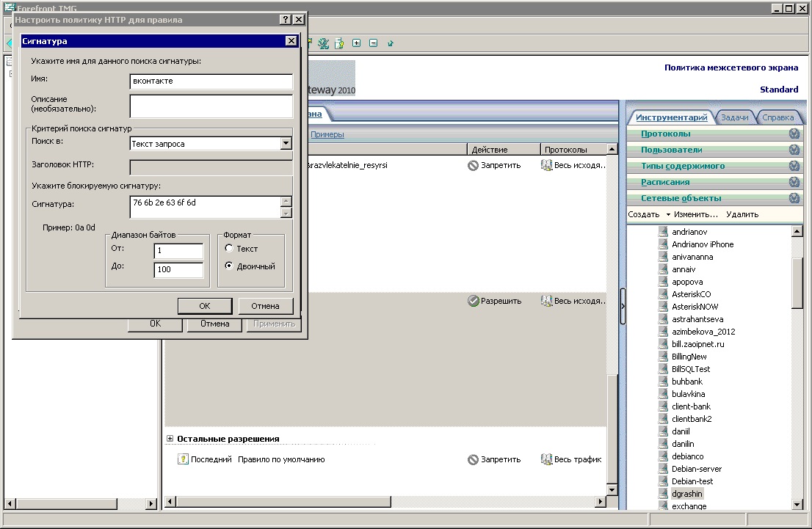Click the expand-all plus toolbar icon
Screen dimensions: 812x529
click(357, 43)
